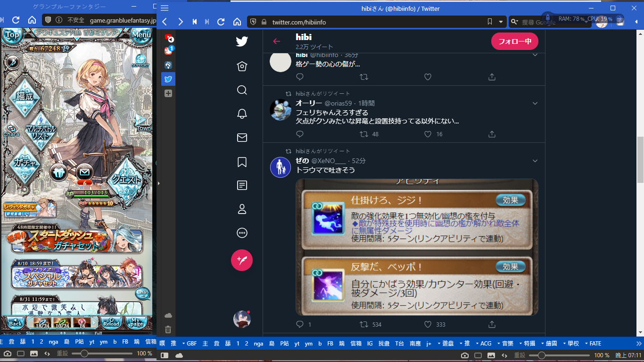Compose a new tweet with feather button
This screenshot has width=644, height=362.
pos(242,260)
